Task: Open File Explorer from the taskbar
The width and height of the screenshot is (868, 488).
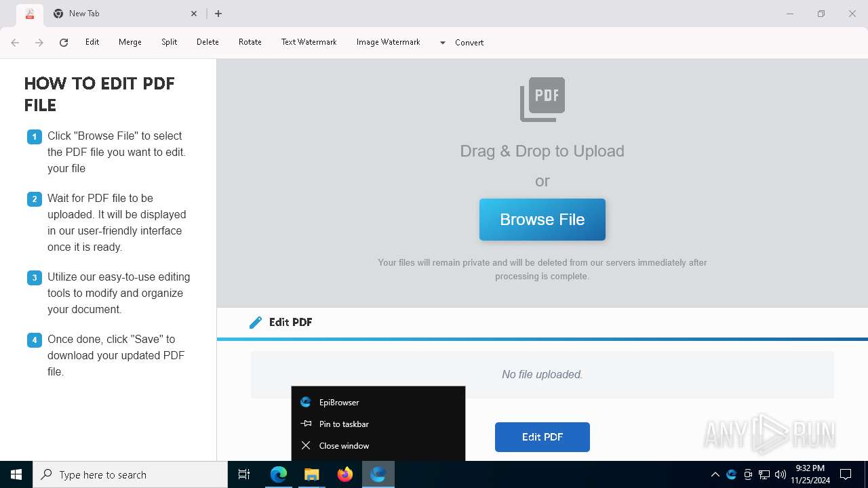Action: (312, 474)
